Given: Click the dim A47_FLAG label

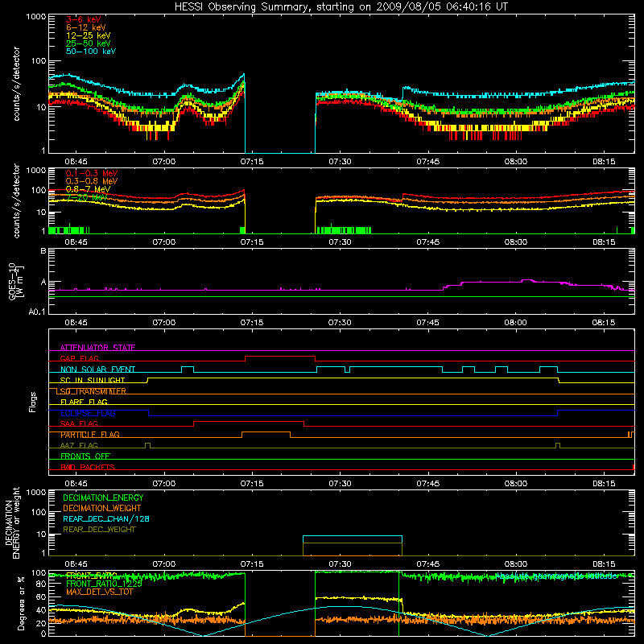Looking at the screenshot, I should pyautogui.click(x=79, y=445).
